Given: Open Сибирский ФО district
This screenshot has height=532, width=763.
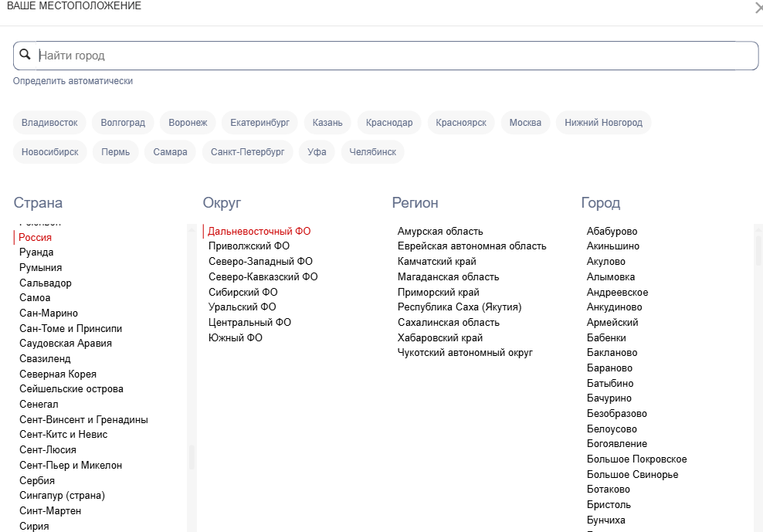Looking at the screenshot, I should [x=243, y=292].
